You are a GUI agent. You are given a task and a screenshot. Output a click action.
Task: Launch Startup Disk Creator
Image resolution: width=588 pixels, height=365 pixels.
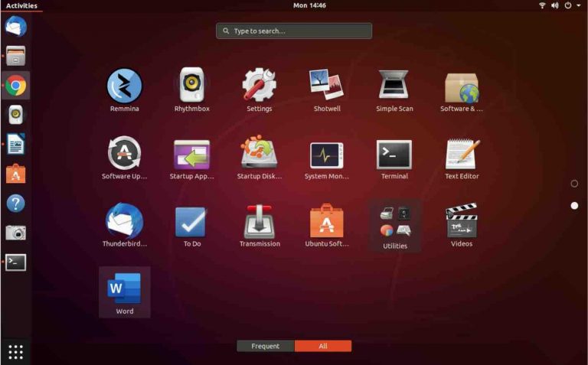coord(260,155)
